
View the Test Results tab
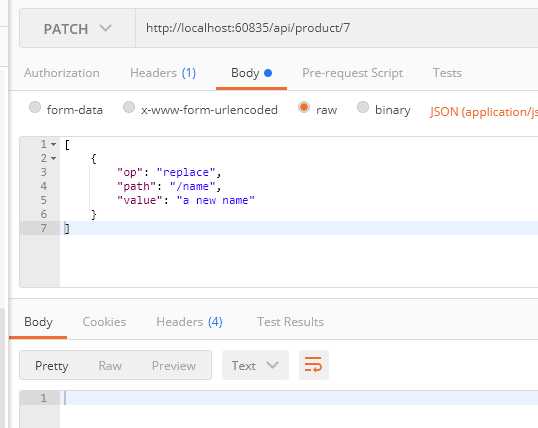click(290, 322)
